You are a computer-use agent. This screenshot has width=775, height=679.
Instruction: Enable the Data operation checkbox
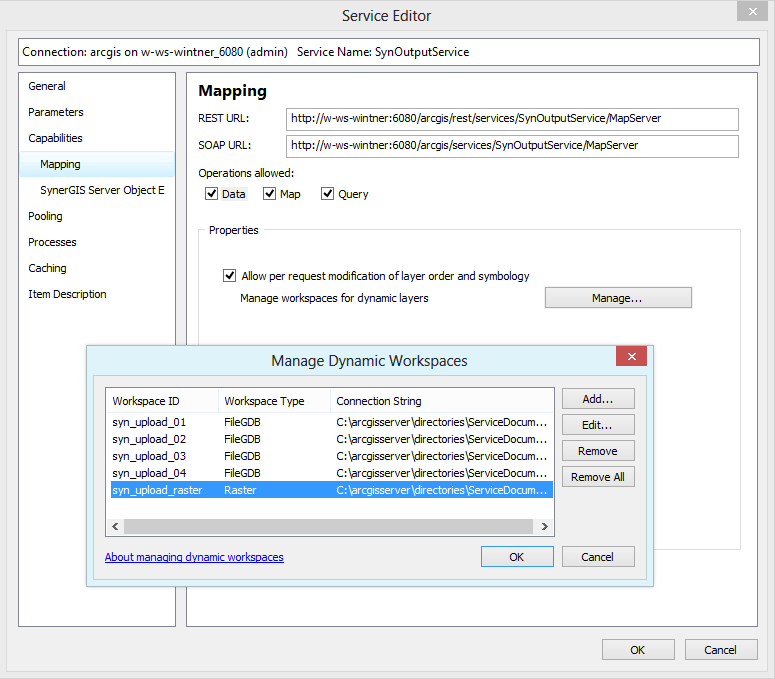pyautogui.click(x=212, y=194)
